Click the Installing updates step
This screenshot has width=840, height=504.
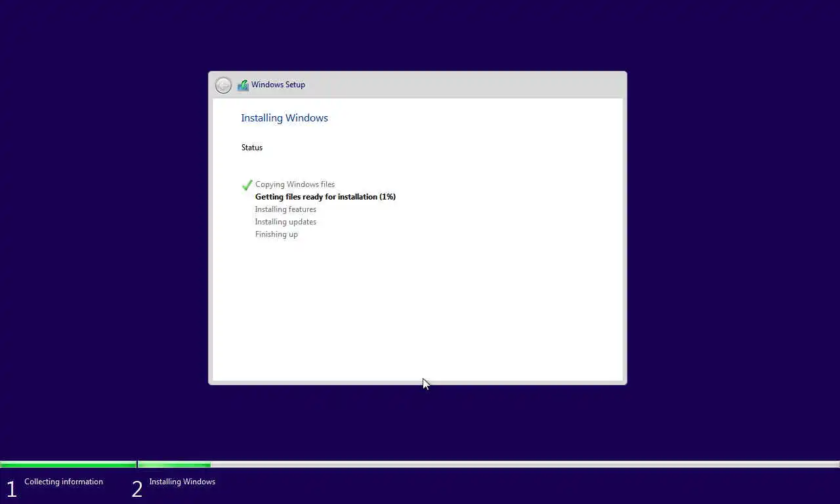coord(285,222)
